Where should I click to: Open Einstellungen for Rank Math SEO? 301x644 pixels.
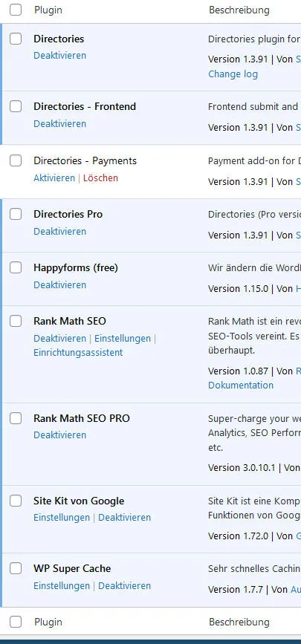click(123, 339)
